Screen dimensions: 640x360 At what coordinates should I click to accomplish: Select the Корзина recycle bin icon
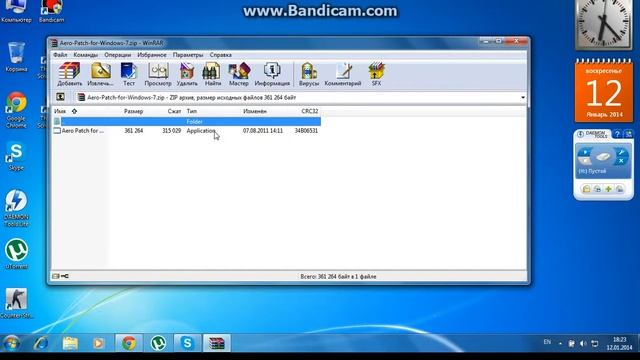point(16,57)
